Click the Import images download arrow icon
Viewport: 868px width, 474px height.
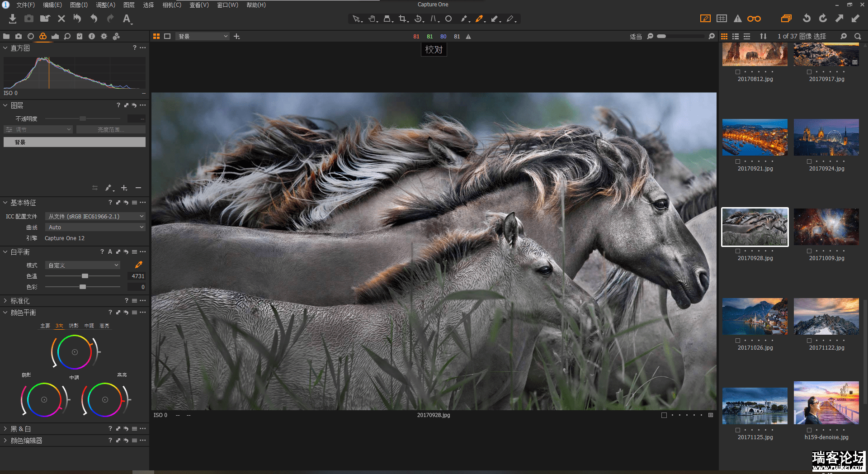(x=13, y=19)
